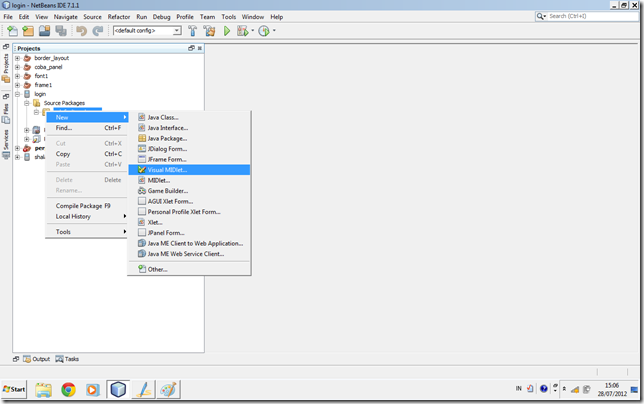This screenshot has height=404, width=644.
Task: Open the Refactor menu
Action: pyautogui.click(x=120, y=17)
